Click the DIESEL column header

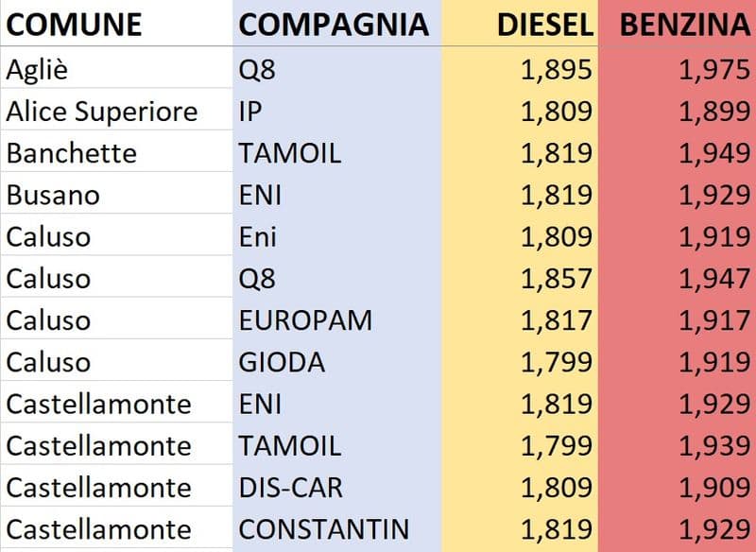point(545,25)
